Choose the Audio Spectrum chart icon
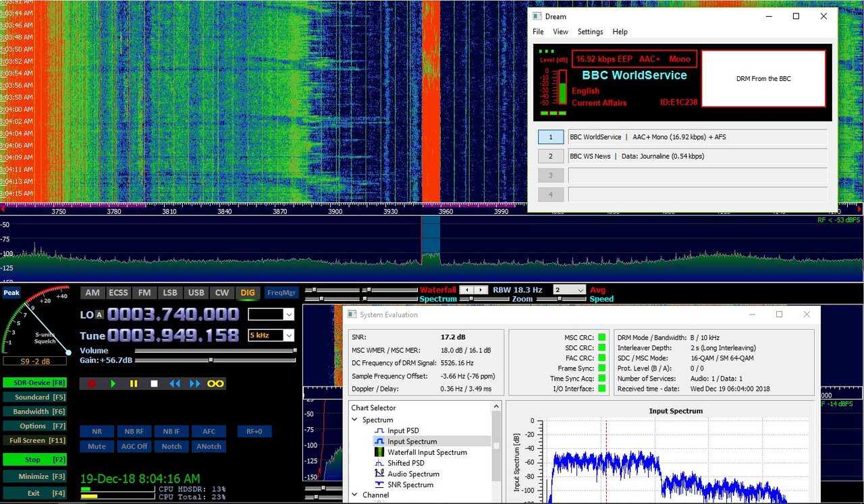 tap(379, 474)
